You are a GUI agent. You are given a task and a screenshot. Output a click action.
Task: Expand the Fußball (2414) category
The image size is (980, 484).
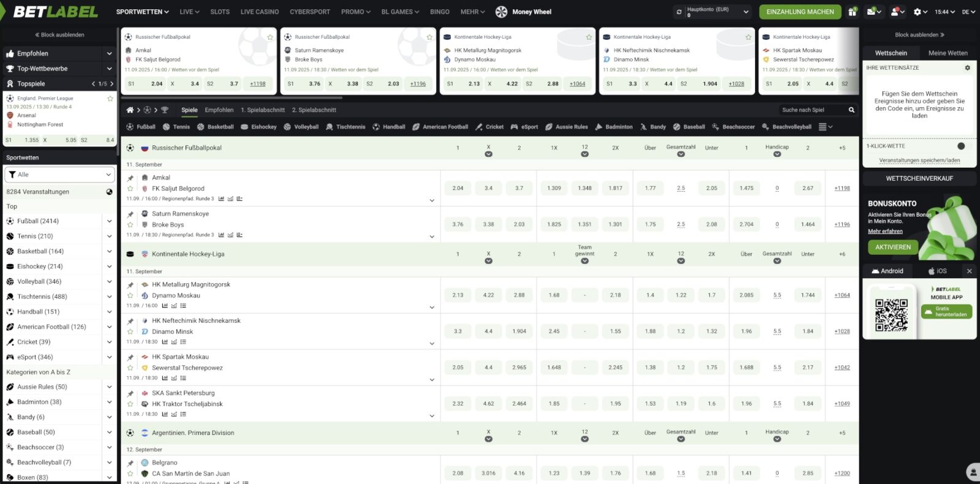(109, 221)
